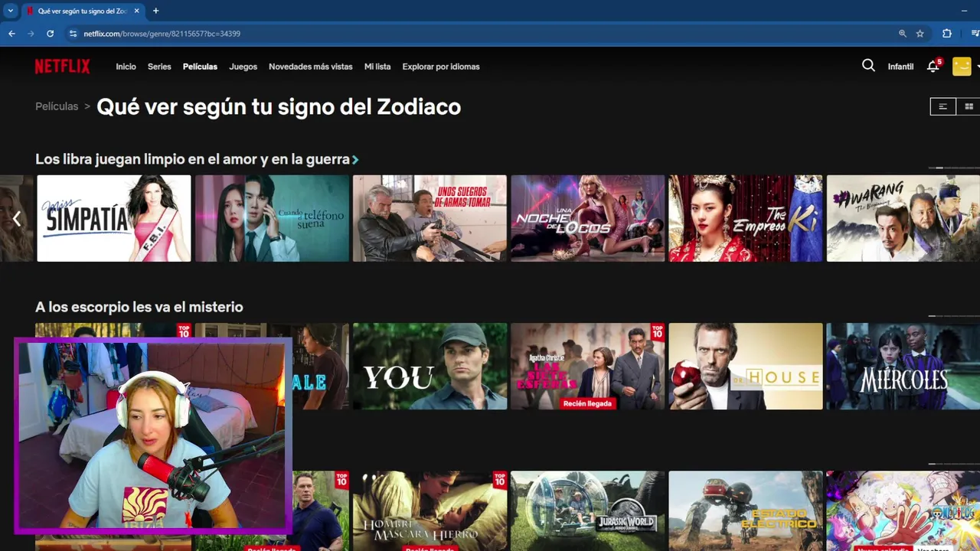
Task: Click the Netflix logo
Action: point(62,67)
